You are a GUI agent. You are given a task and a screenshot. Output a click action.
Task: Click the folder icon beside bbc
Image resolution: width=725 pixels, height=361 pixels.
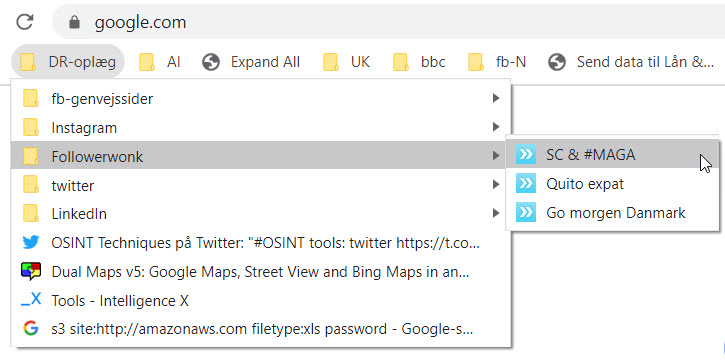(x=401, y=62)
